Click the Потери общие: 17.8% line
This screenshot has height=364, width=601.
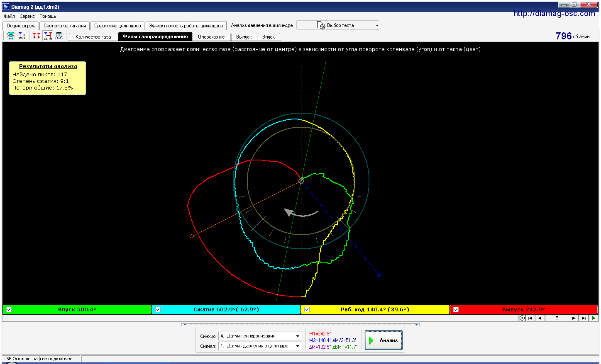(43, 88)
